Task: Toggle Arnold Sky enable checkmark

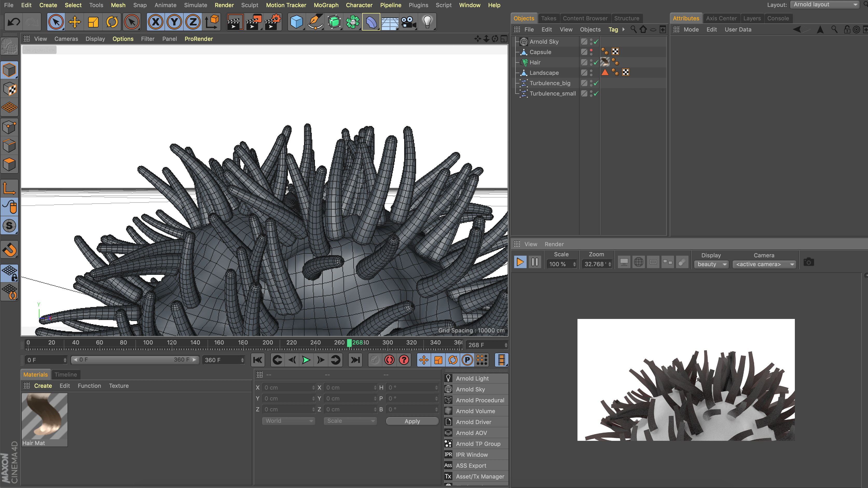Action: 596,42
